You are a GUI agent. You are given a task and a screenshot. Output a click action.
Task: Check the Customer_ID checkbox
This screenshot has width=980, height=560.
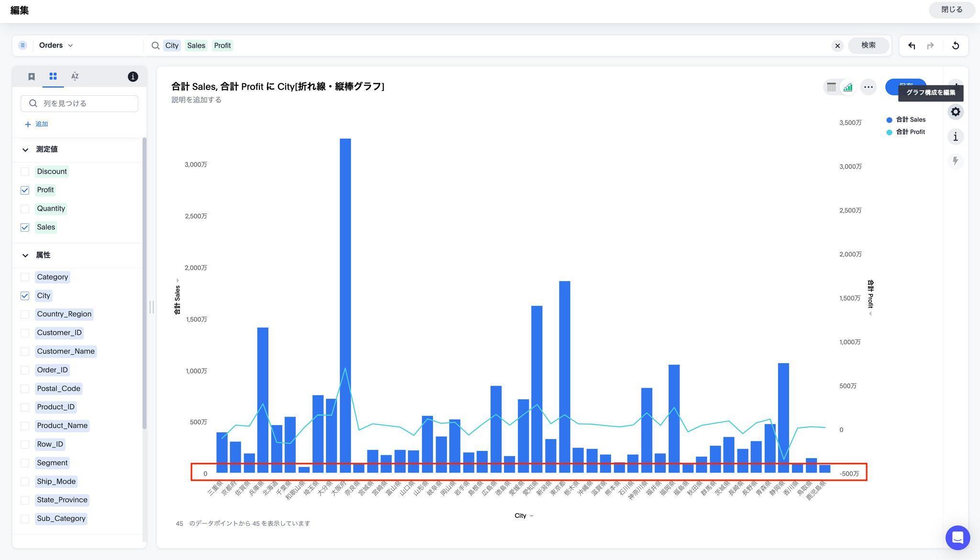[25, 333]
